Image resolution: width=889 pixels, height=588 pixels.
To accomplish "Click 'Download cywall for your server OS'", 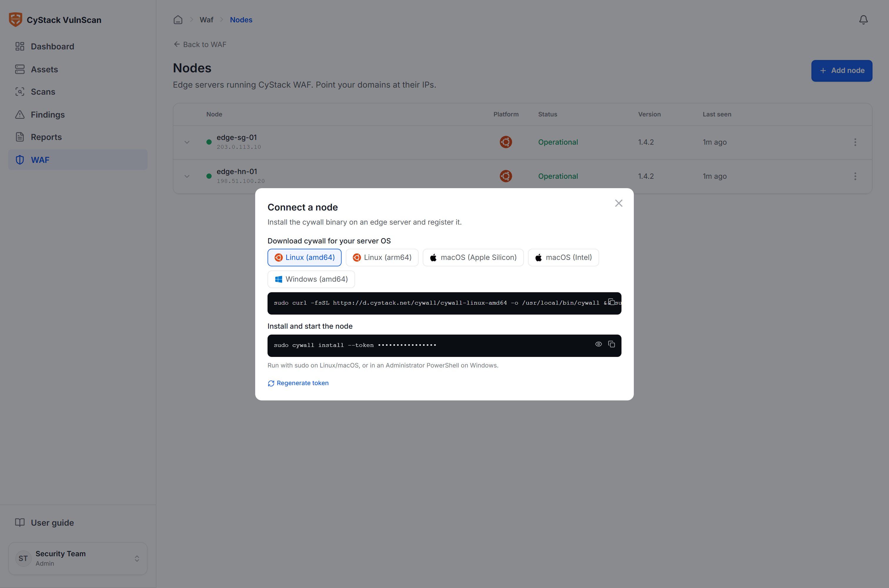I will [x=329, y=241].
